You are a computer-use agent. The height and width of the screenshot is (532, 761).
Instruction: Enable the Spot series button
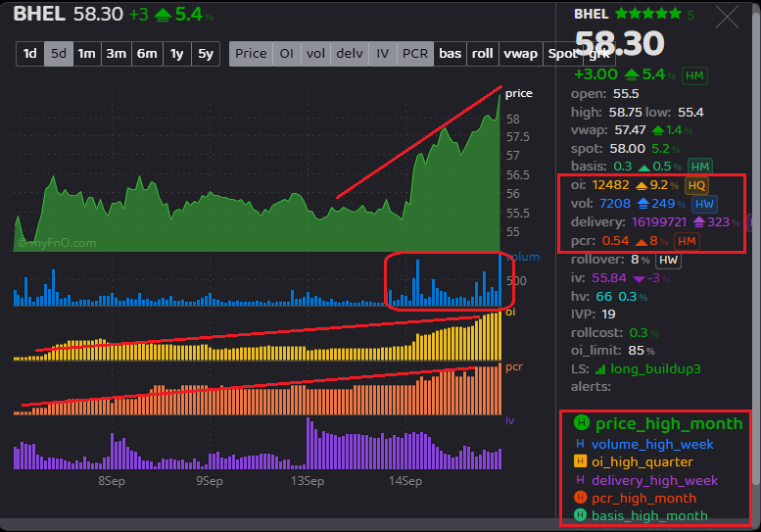point(562,53)
